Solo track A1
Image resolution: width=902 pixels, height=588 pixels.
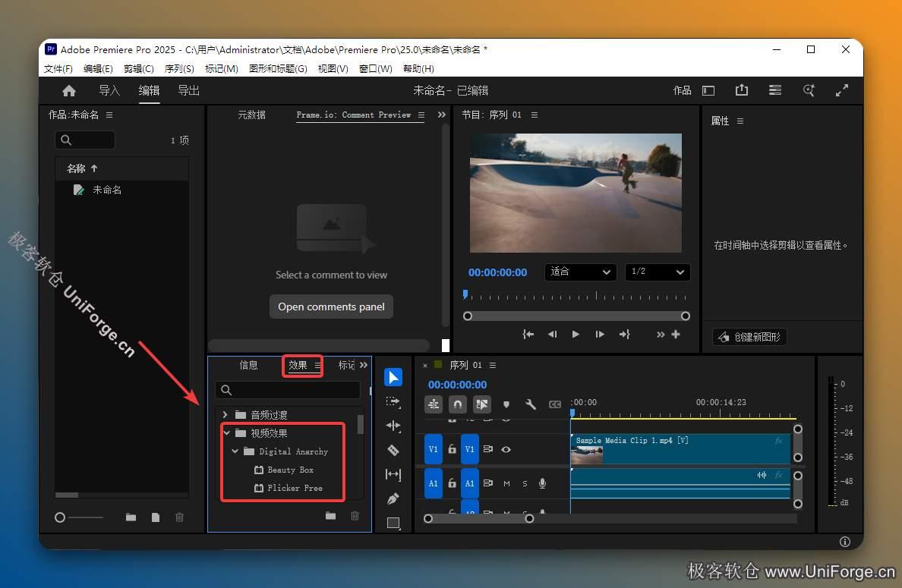coord(525,483)
